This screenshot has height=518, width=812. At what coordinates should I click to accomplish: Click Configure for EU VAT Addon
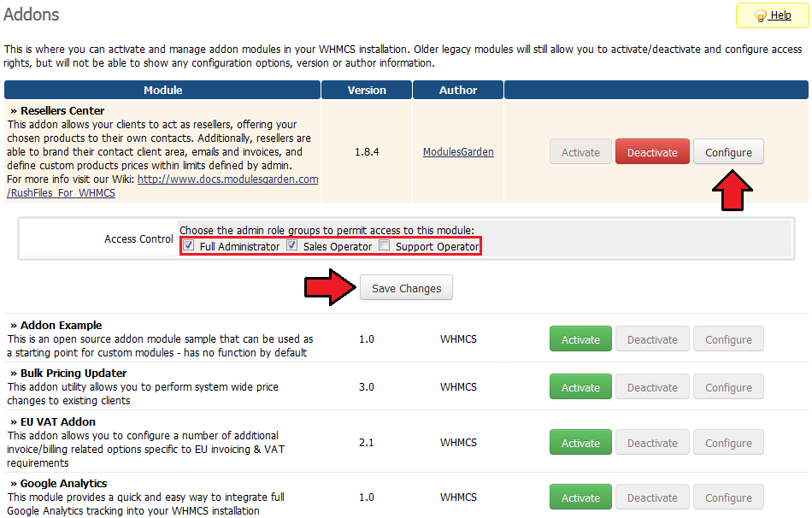(728, 443)
